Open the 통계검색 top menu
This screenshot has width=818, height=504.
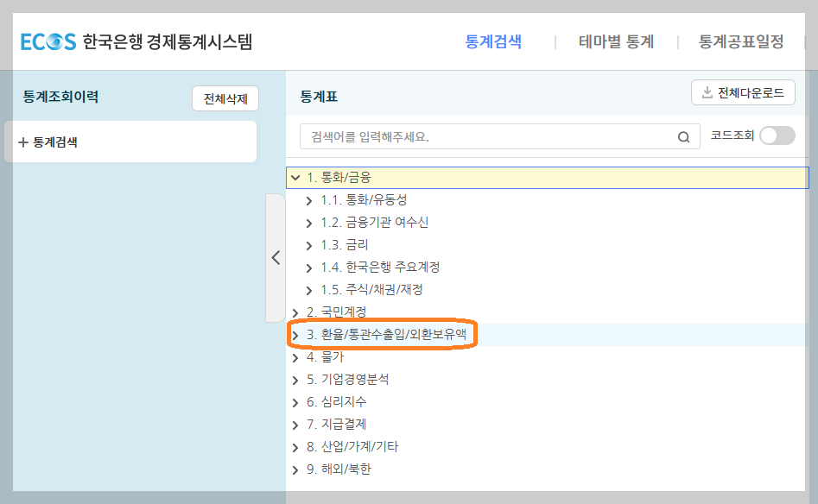[x=493, y=41]
